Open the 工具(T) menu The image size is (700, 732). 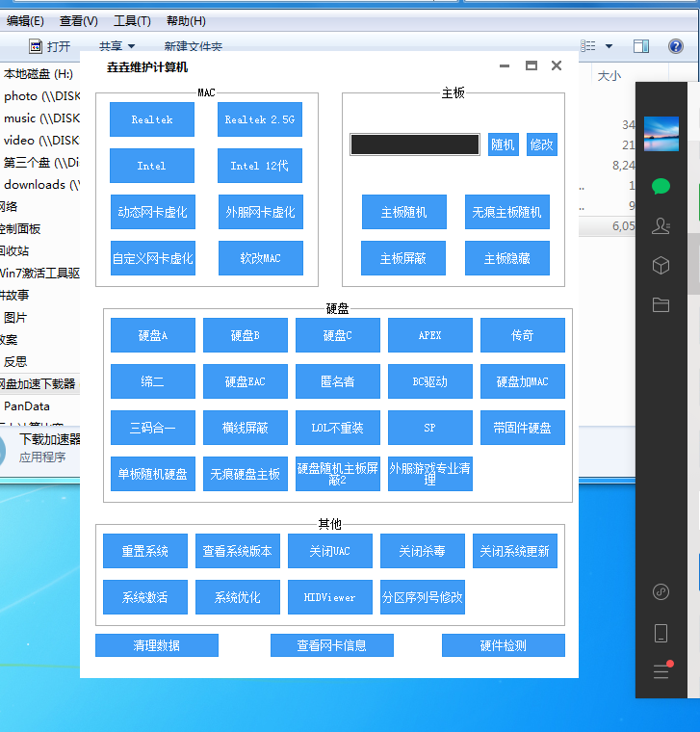pyautogui.click(x=132, y=21)
